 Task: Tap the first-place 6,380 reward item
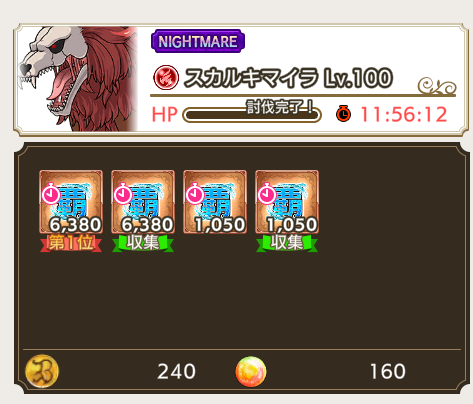click(71, 202)
